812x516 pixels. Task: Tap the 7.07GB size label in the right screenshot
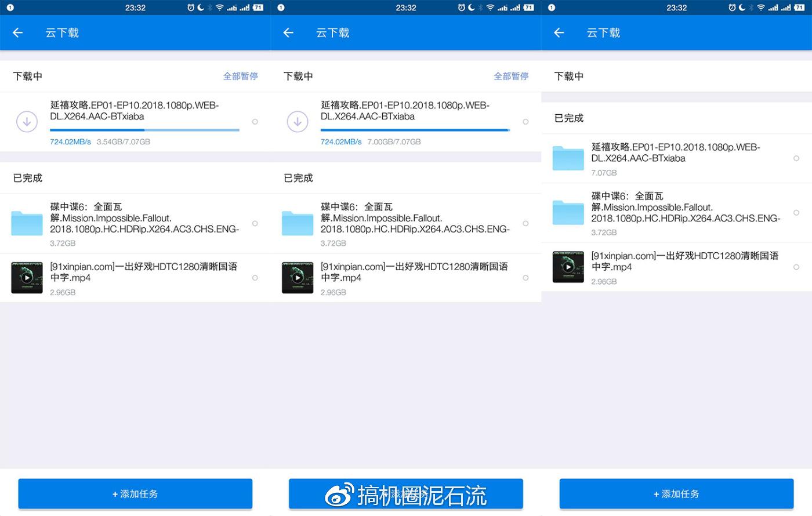coord(604,173)
